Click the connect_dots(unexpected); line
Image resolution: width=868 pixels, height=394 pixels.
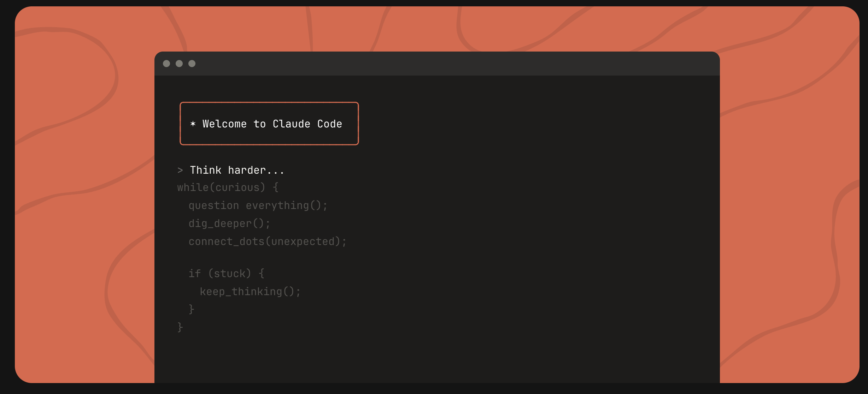pyautogui.click(x=268, y=241)
